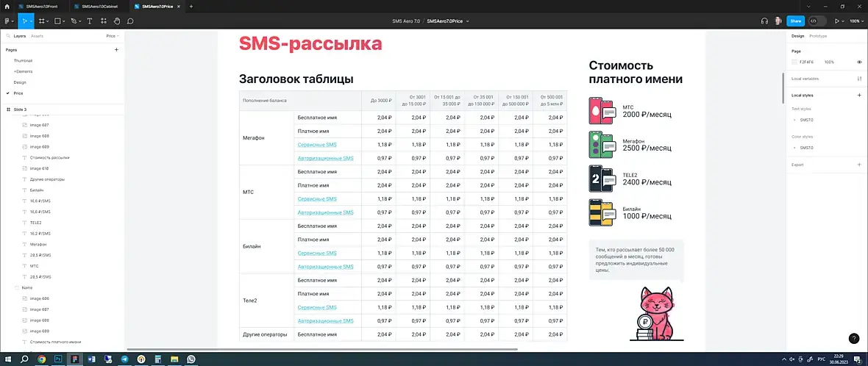Select the image 610 layer
Viewport: 868px width, 366px height.
click(x=39, y=168)
